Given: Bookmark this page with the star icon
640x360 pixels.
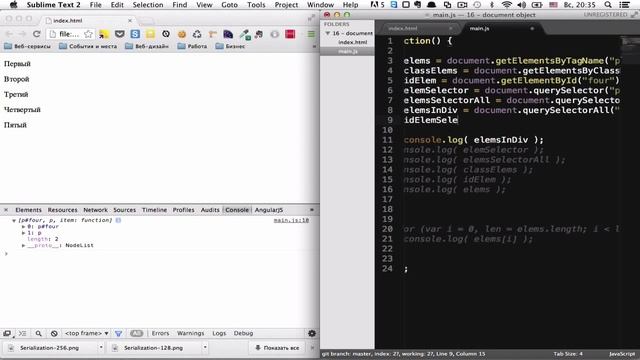Looking at the screenshot, I should (88, 34).
